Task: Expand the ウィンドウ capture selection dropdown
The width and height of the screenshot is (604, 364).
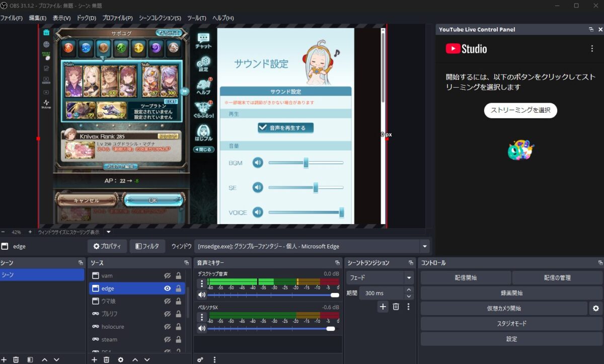Action: point(425,246)
